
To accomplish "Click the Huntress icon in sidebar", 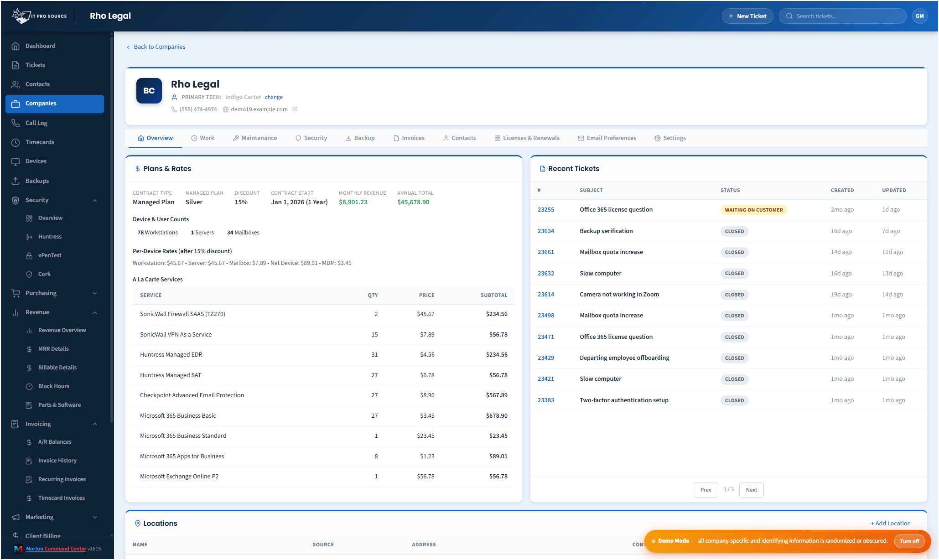I will tap(29, 237).
